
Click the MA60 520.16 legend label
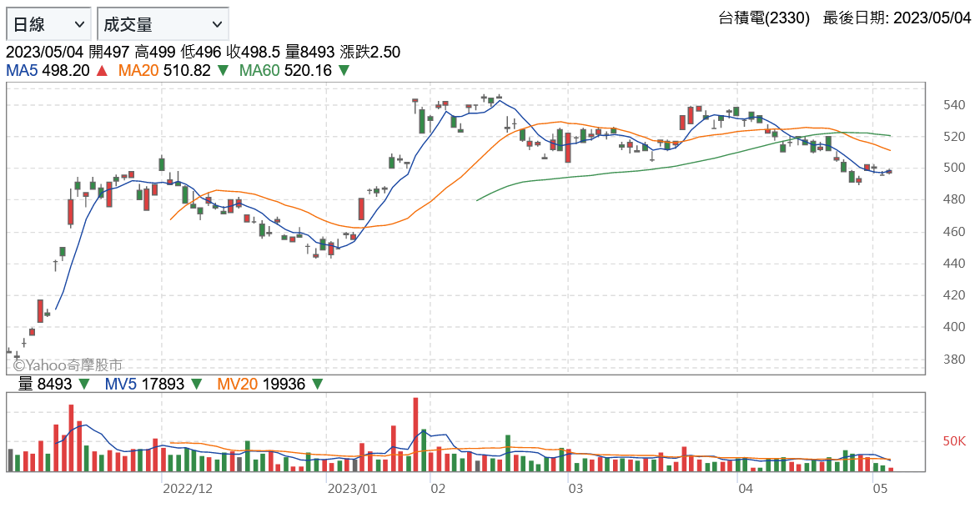(285, 71)
